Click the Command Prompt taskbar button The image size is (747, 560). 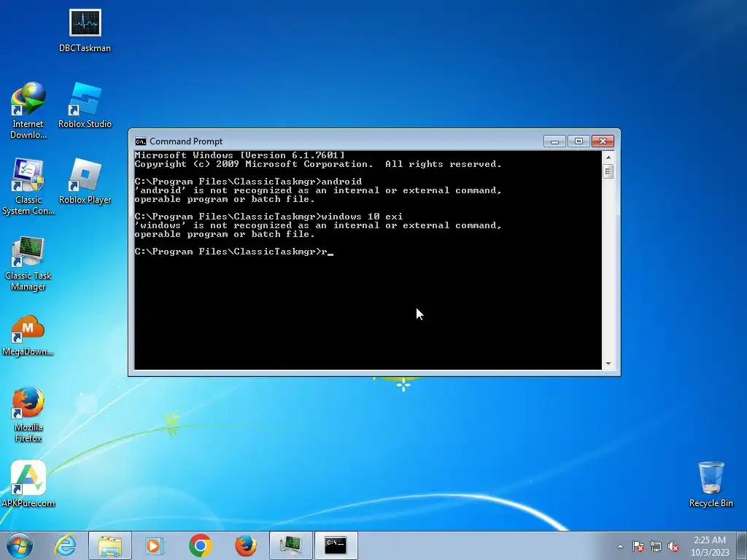point(336,545)
